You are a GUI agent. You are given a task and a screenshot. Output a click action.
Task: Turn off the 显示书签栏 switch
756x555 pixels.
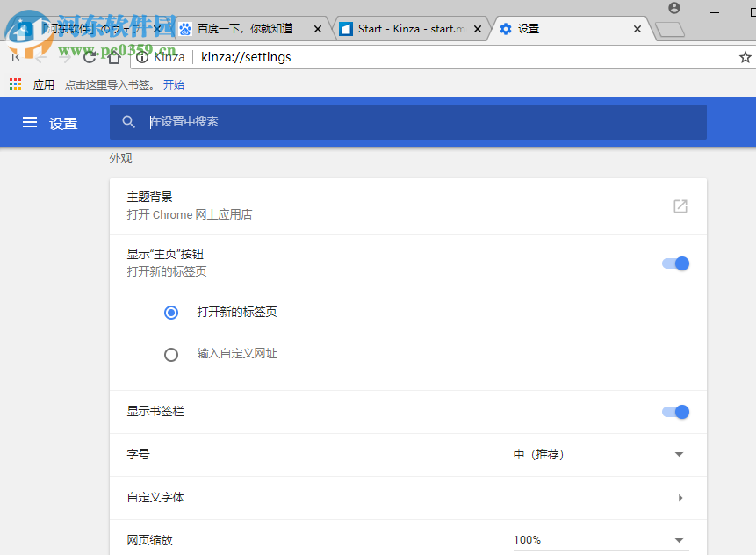[x=675, y=411]
